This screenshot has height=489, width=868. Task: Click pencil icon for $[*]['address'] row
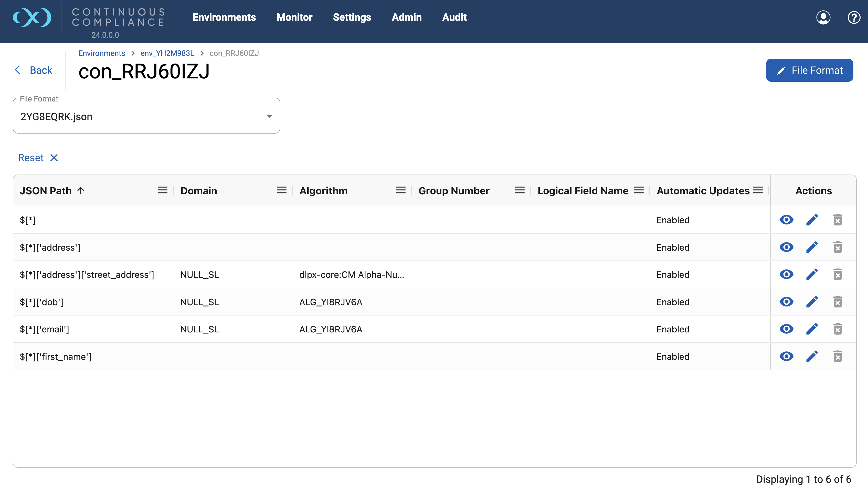point(812,247)
